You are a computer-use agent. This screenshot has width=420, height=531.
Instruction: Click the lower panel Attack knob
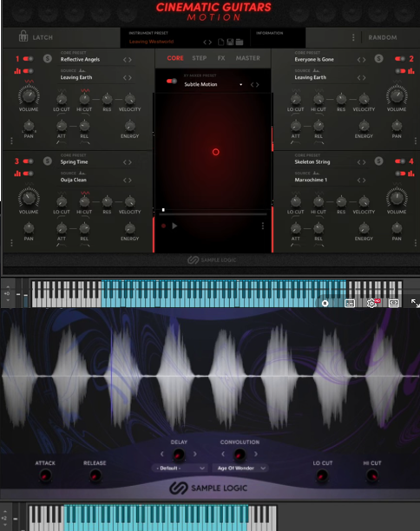45,475
